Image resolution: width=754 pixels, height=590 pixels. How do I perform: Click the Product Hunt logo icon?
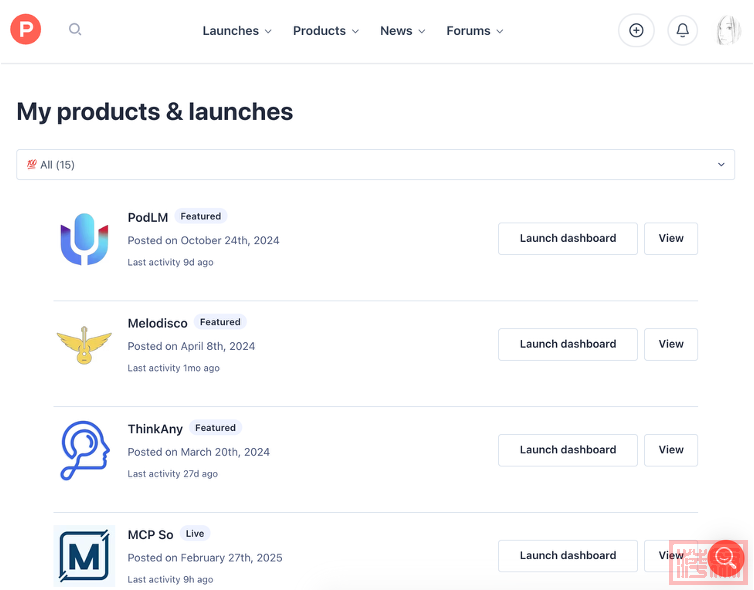click(x=26, y=30)
